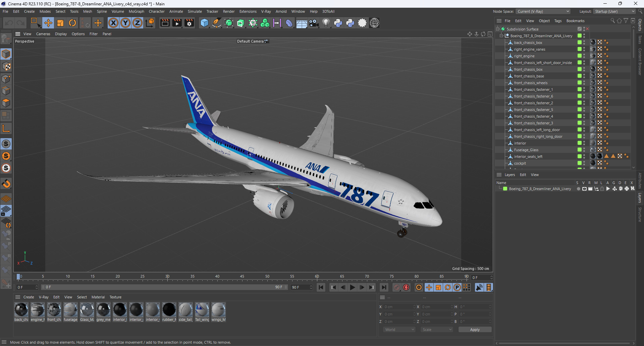Click Texture mode checkerboard cube icon
Screen dimensions: 644x346
6,66
